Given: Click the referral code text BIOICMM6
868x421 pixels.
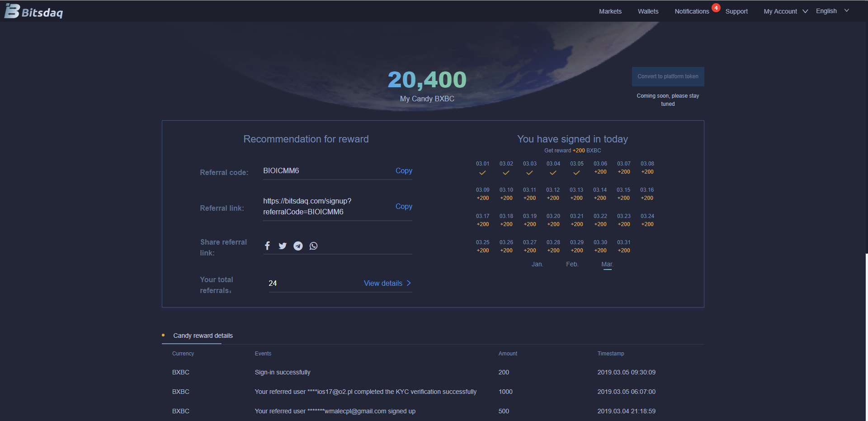Looking at the screenshot, I should (281, 170).
